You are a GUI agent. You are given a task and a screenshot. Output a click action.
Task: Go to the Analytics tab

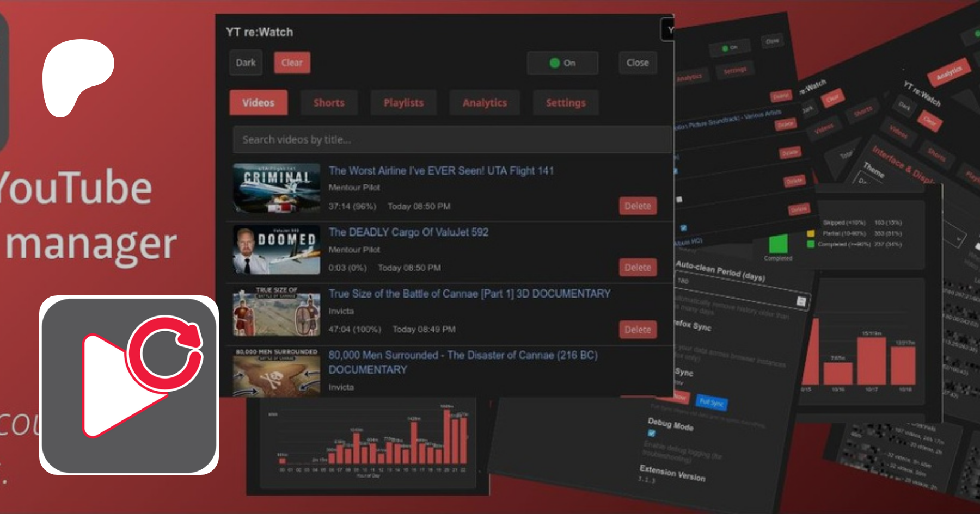[x=485, y=103]
